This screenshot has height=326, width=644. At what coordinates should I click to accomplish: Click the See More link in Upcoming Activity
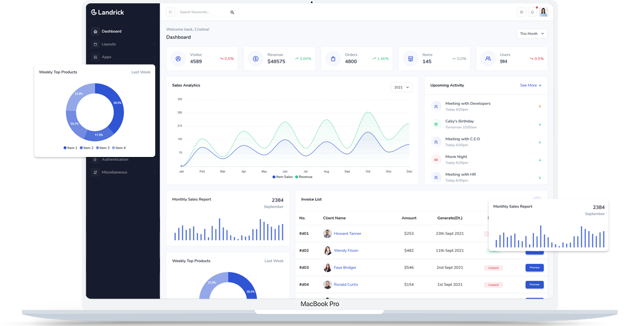[x=530, y=86]
